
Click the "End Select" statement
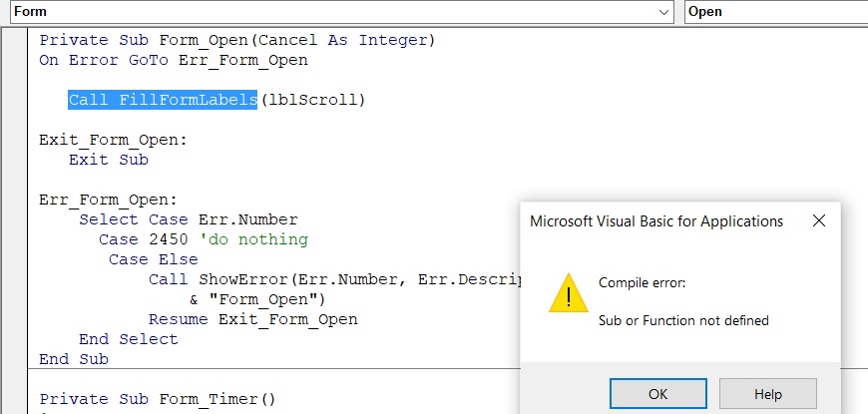[x=129, y=339]
